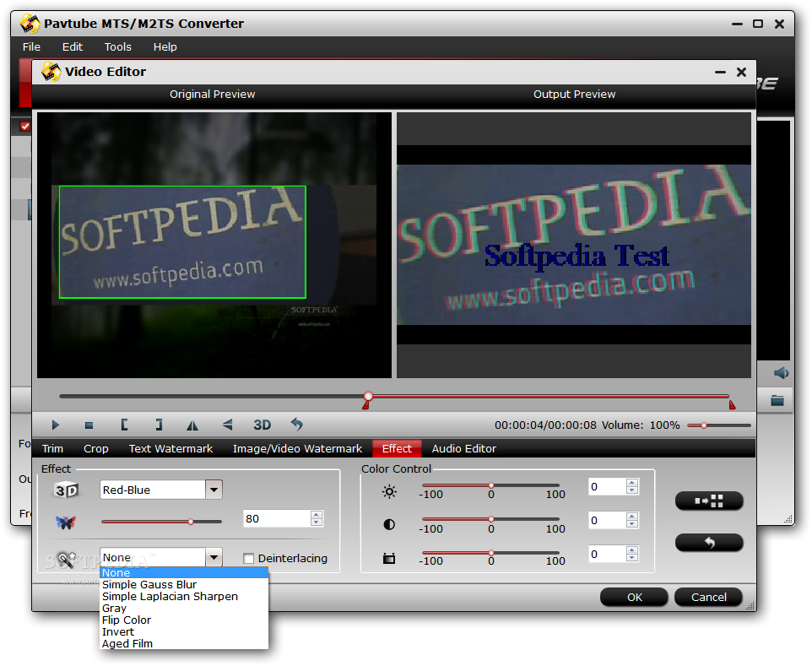Increase the 3D depth value stepper
The image size is (812, 666).
[x=317, y=514]
